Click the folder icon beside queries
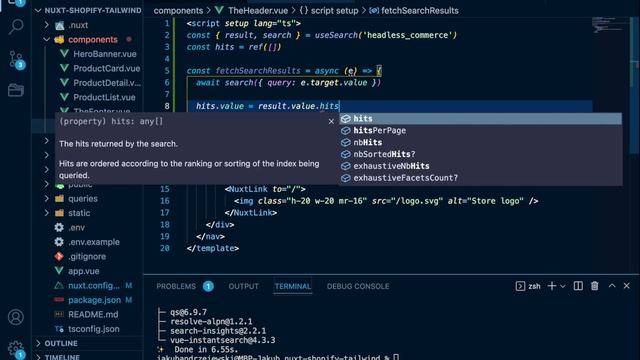Viewport: 640px width, 360px height. pos(59,199)
